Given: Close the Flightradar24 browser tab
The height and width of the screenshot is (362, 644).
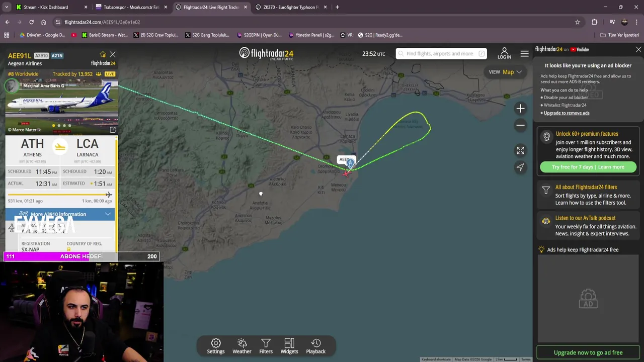Looking at the screenshot, I should 245,7.
